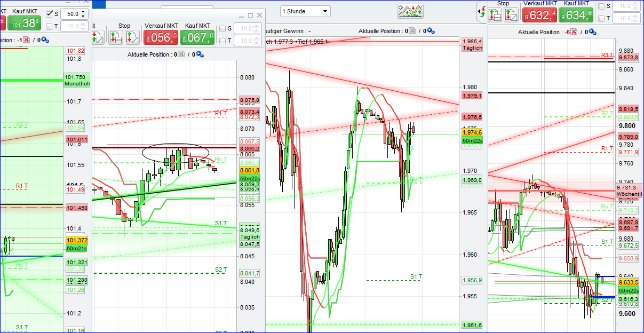Screen dimensions: 644x333
Task: Close the -6 position using the red X icon
Action: [573, 31]
